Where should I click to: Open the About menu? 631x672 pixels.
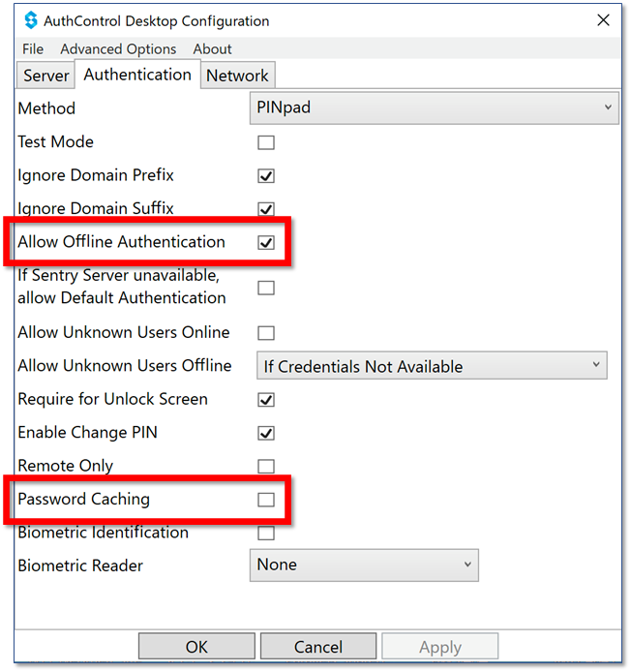[212, 48]
